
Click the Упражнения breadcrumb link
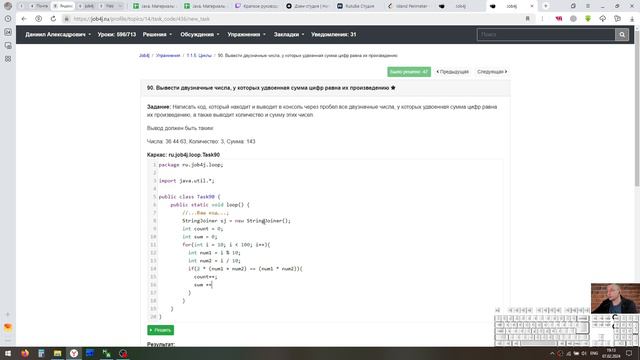coord(168,56)
